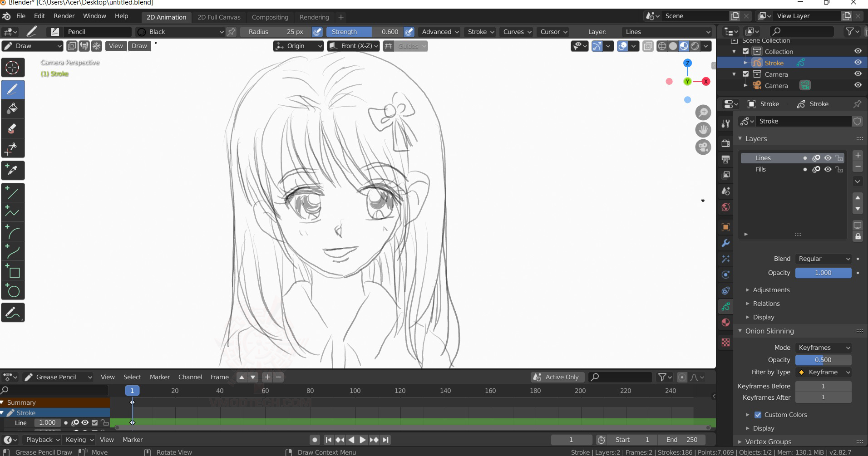Switch to the Rendering workspace tab
The width and height of the screenshot is (868, 456).
[x=314, y=17]
